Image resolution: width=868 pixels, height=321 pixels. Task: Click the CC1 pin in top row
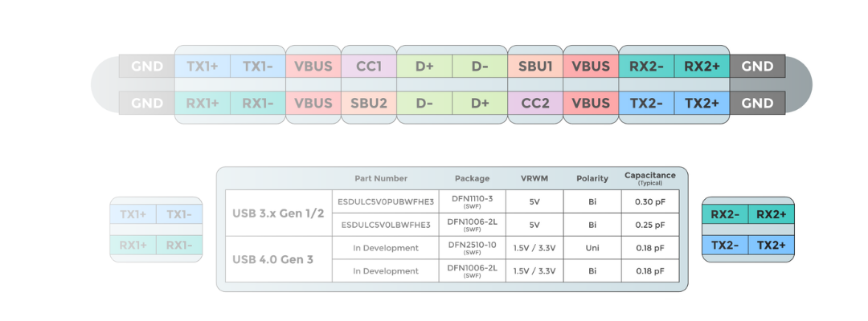[x=369, y=67]
